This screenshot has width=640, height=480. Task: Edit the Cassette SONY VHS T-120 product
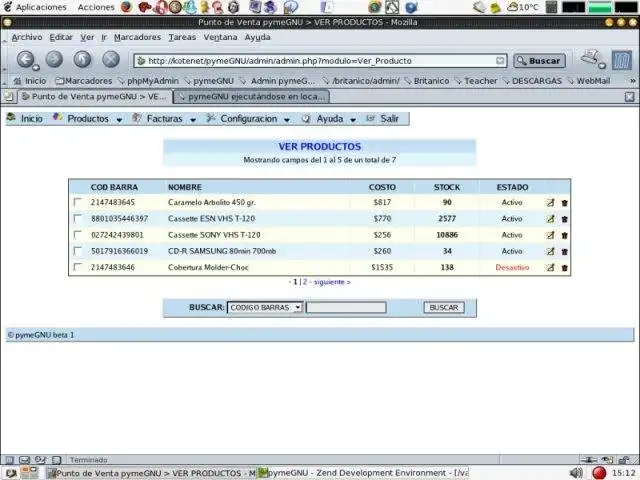coord(550,235)
